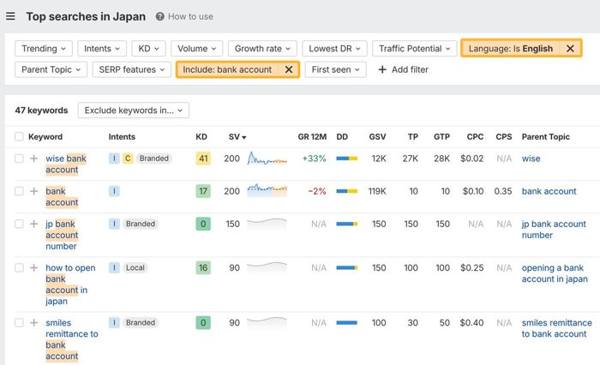The height and width of the screenshot is (365, 600).
Task: Click the +33% growth value
Action: tap(314, 158)
